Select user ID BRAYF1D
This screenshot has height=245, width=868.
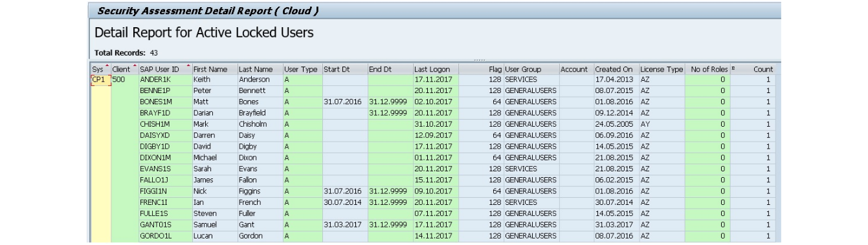(165, 112)
